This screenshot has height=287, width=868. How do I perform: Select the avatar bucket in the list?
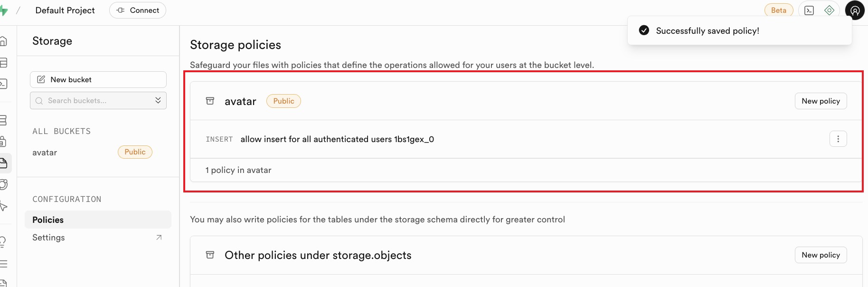45,153
